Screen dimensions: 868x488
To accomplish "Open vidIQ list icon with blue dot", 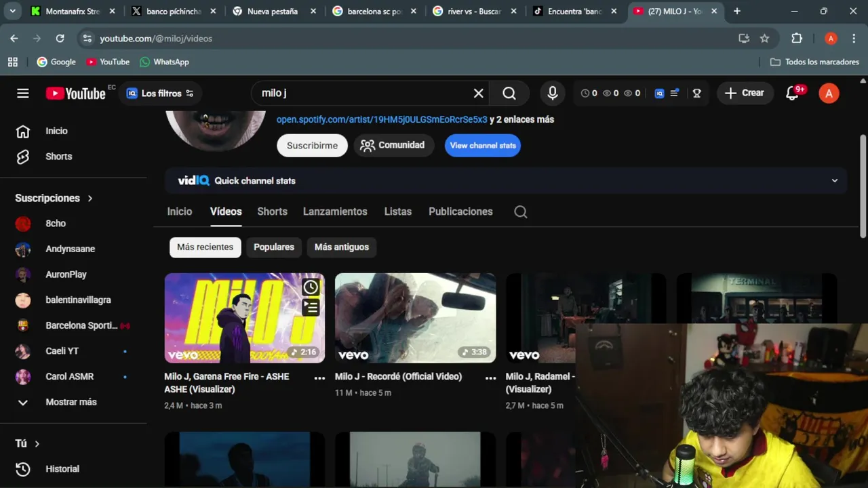I will 675,94.
